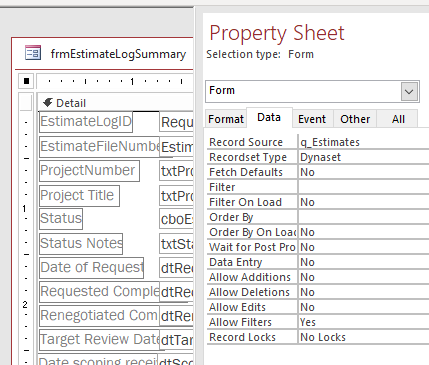Image resolution: width=429 pixels, height=365 pixels.
Task: Switch to the Format tab
Action: pyautogui.click(x=226, y=119)
